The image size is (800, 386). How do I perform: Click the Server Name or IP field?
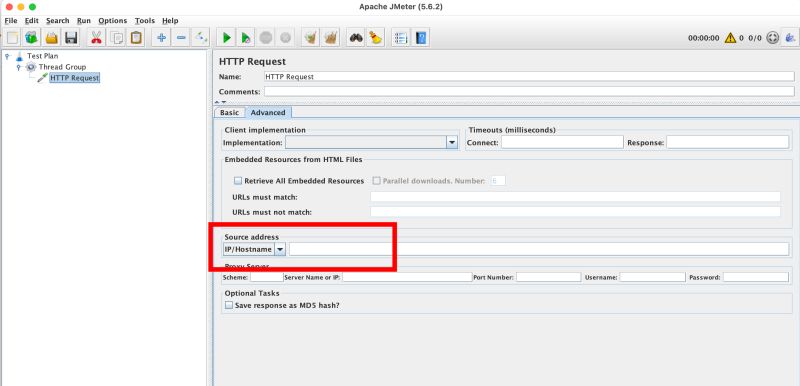[407, 277]
